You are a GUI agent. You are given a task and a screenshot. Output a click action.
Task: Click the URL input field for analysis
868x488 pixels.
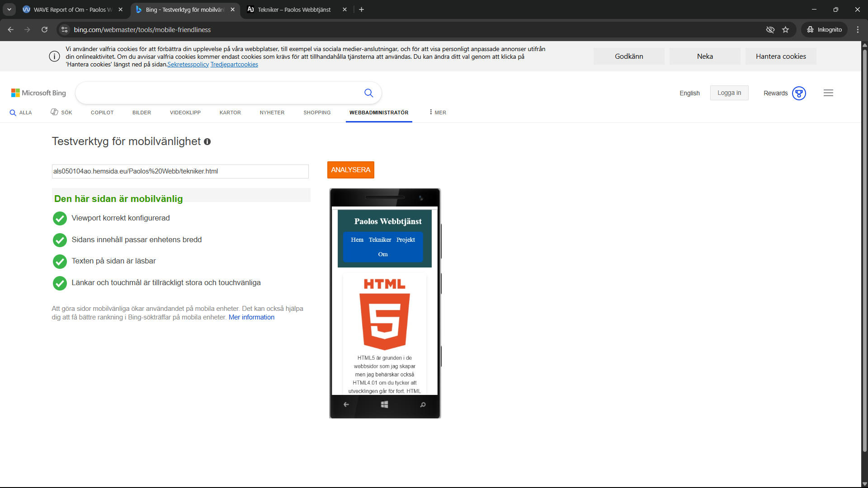(x=180, y=171)
